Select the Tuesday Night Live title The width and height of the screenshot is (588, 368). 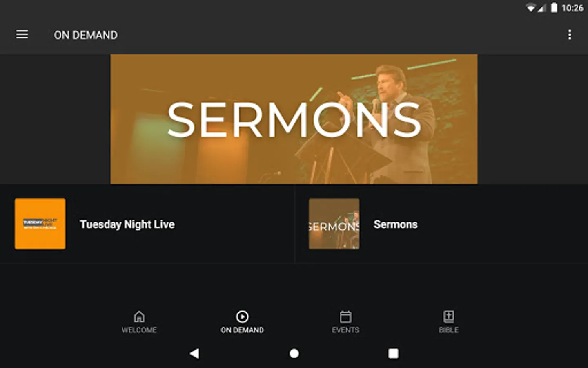127,224
